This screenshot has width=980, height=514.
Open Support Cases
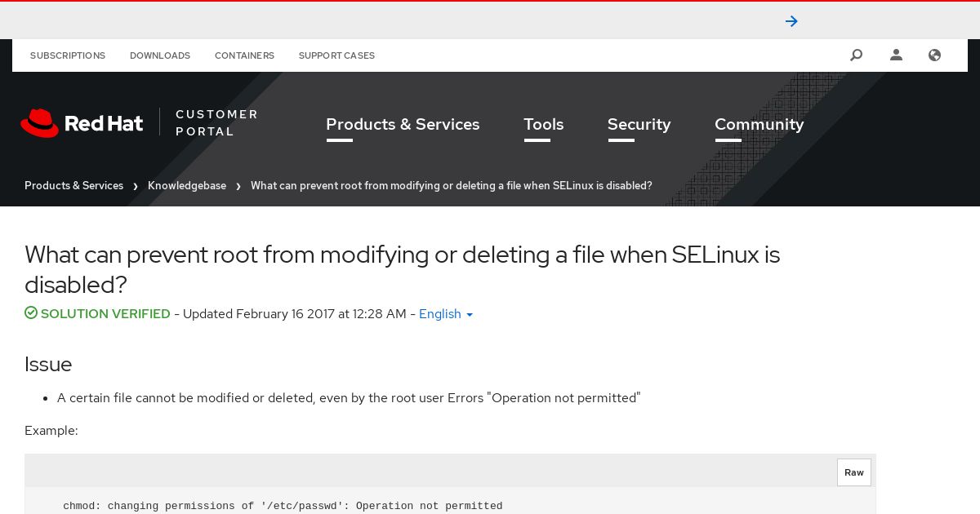336,55
